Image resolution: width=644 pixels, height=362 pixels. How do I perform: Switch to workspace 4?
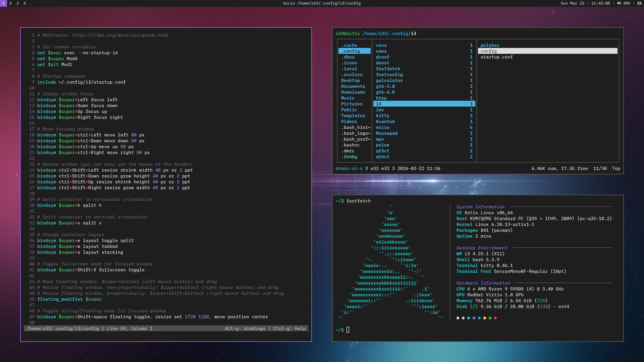24,3
